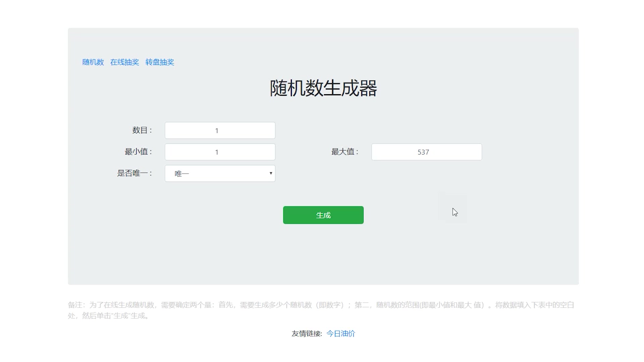The height and width of the screenshot is (362, 644).
Task: Click the first line of the 备注 note
Action: pyautogui.click(x=321, y=305)
